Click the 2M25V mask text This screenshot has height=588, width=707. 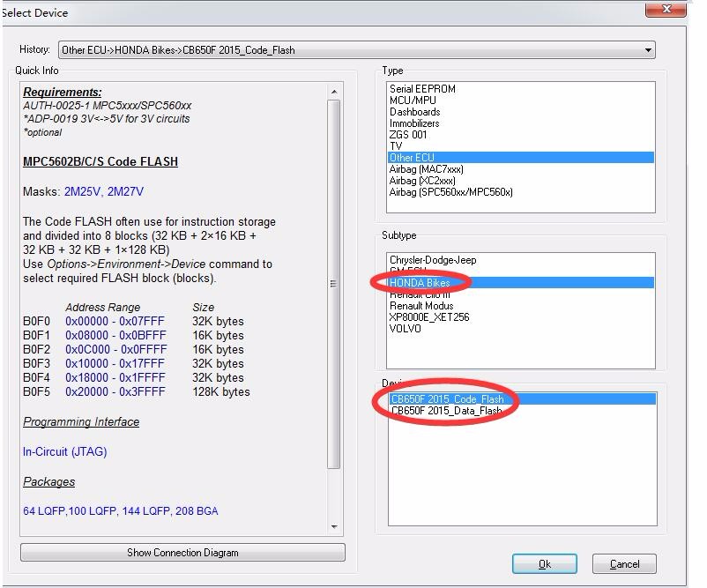[x=82, y=191]
